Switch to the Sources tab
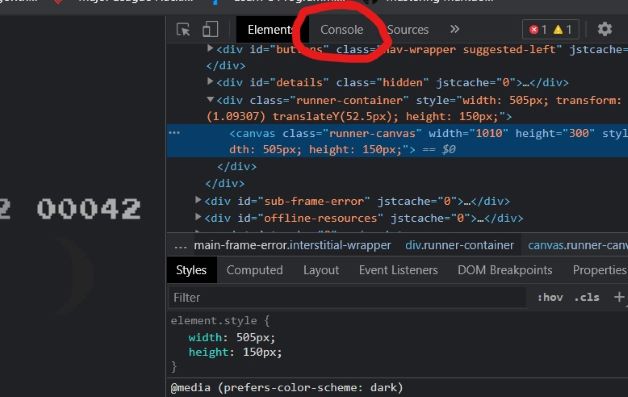The image size is (628, 397). coord(408,30)
